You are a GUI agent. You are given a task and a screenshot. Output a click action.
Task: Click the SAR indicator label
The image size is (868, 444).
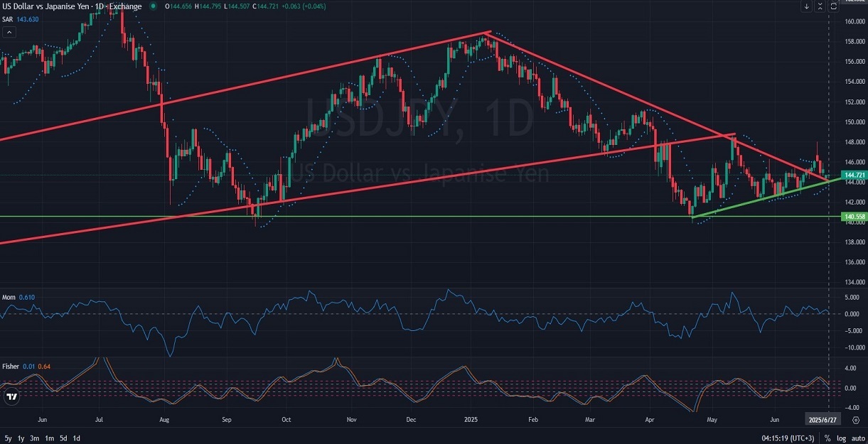[9, 19]
